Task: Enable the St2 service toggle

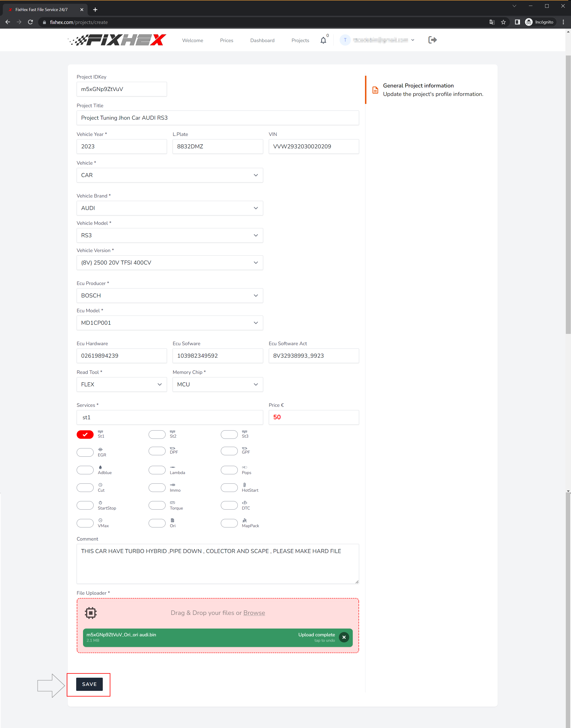Action: click(x=157, y=435)
